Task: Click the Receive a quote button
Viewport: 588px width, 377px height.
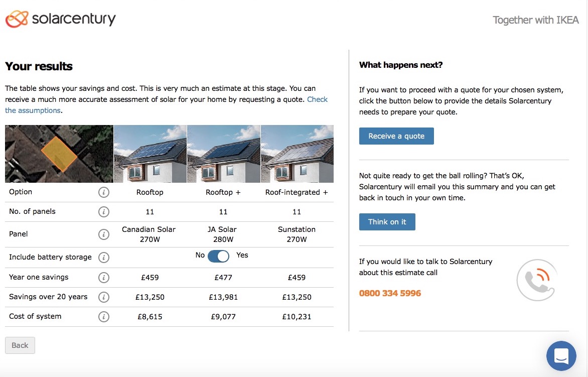Action: 396,136
